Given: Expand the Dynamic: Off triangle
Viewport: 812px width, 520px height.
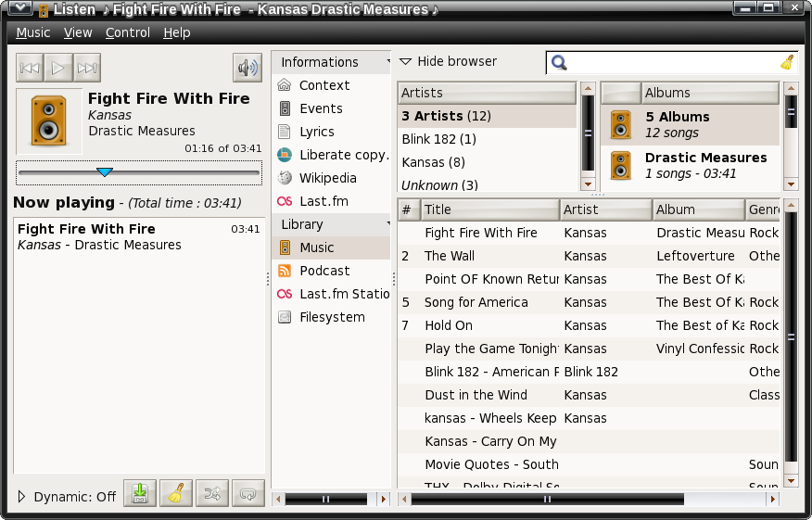Looking at the screenshot, I should click(x=21, y=497).
